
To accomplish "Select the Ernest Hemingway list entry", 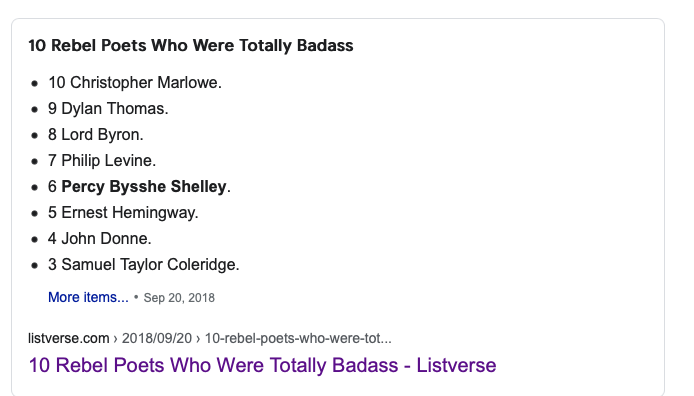I will coord(123,213).
